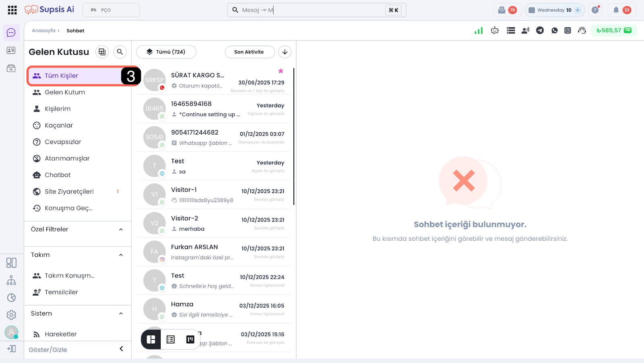Screen dimensions: 644x363
Task: Click the conversation list scrollbar
Action: (294, 137)
